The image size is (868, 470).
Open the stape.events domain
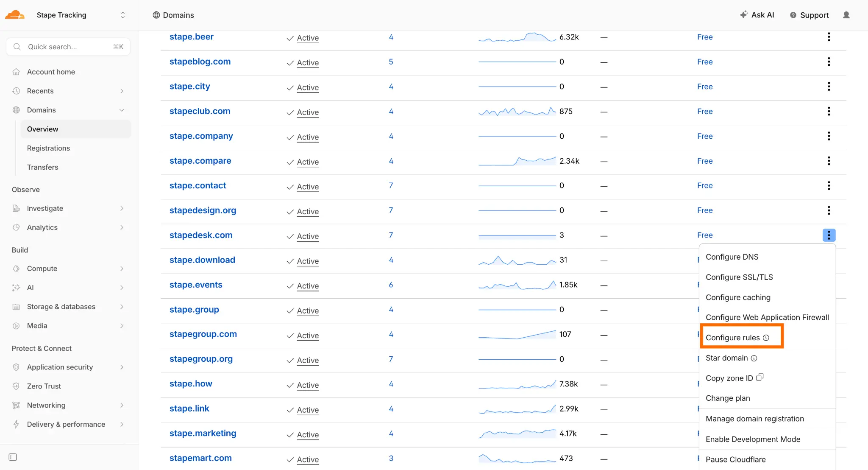tap(196, 285)
